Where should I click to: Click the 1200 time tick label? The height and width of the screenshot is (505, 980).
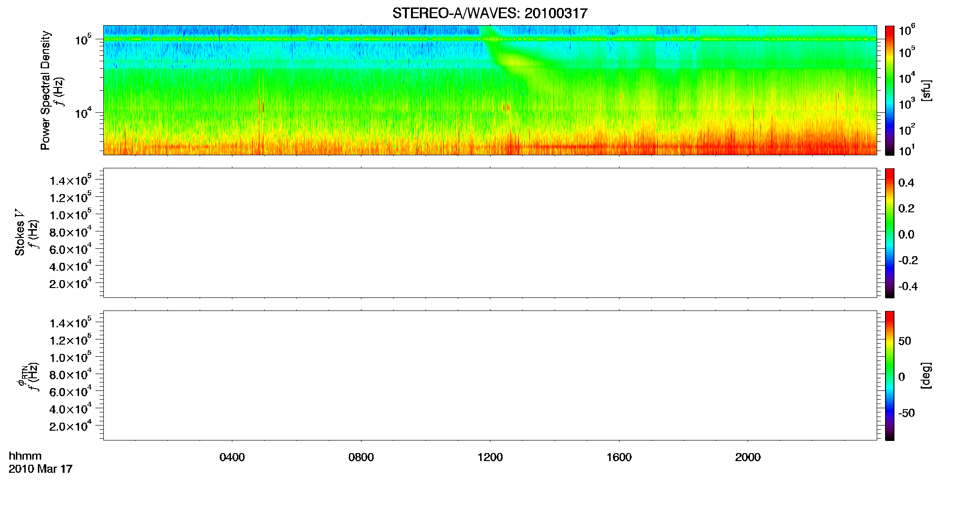pos(490,457)
